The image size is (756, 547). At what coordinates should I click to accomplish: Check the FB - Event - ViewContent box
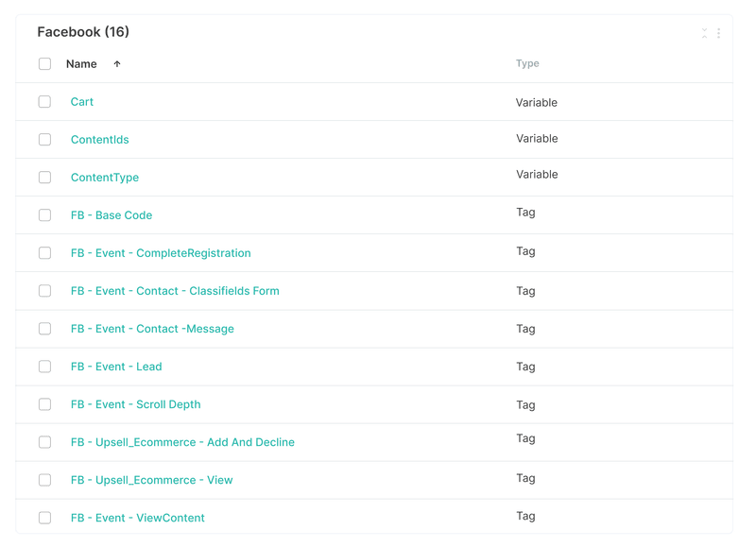(x=44, y=518)
